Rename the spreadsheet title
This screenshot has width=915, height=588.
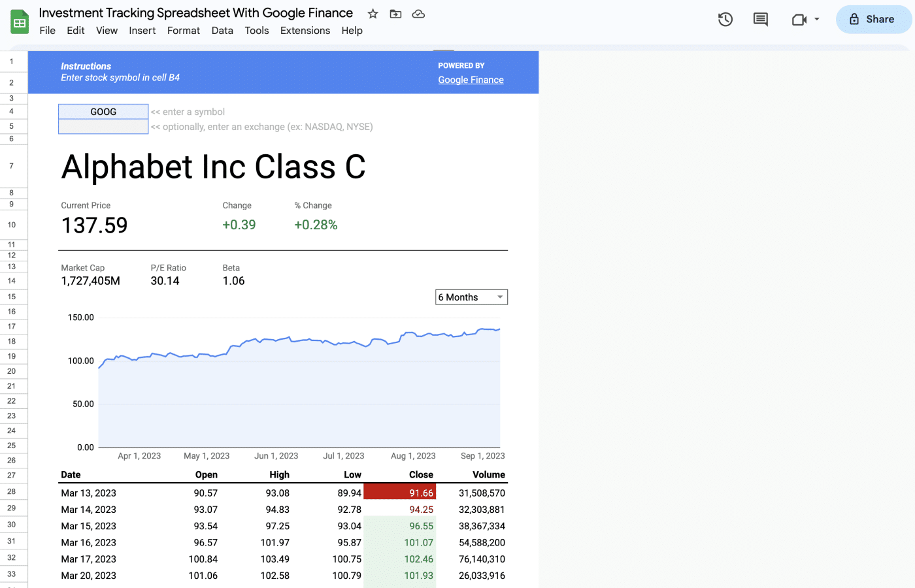tap(196, 13)
